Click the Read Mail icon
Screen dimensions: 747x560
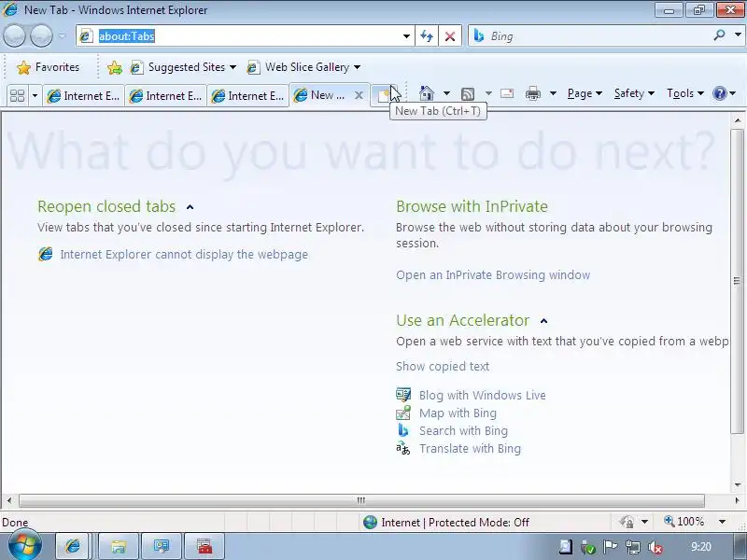click(x=507, y=93)
